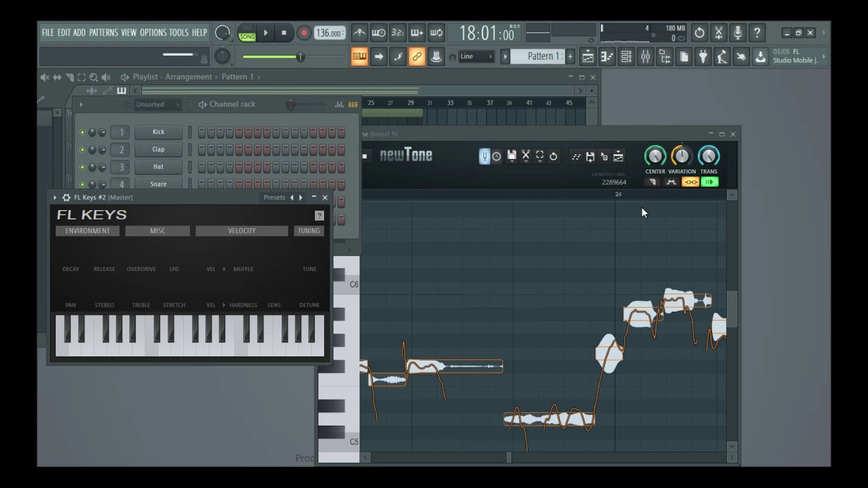Click the Snare channel button
Image resolution: width=868 pixels, height=488 pixels.
(158, 184)
